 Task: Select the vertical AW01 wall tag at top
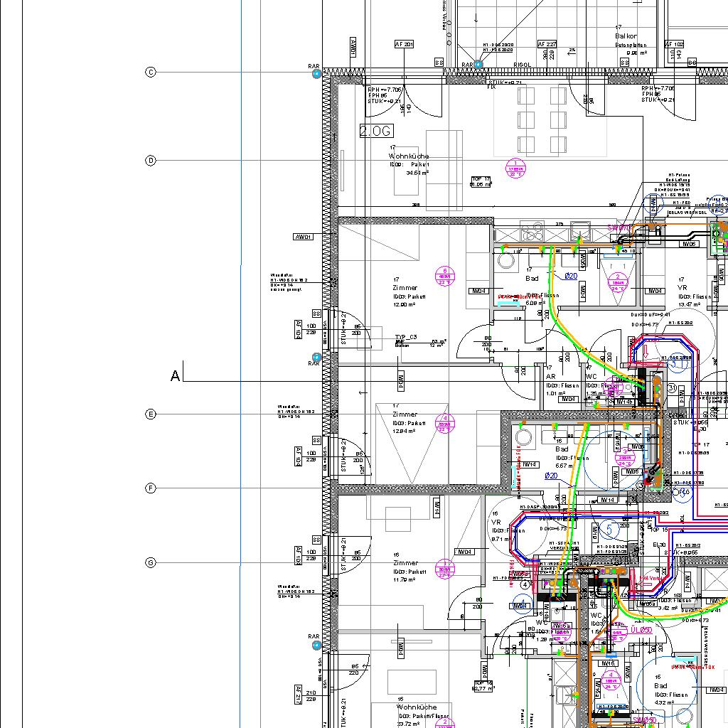tap(353, 48)
